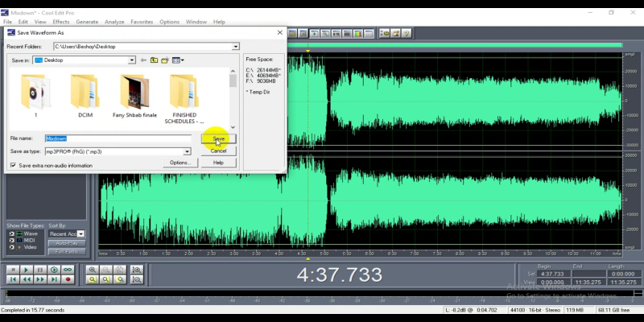
Task: Open the Effects menu
Action: pos(61,22)
